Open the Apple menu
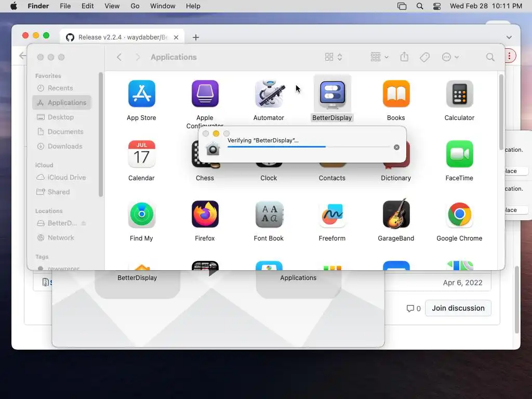532x399 pixels. pyautogui.click(x=14, y=6)
